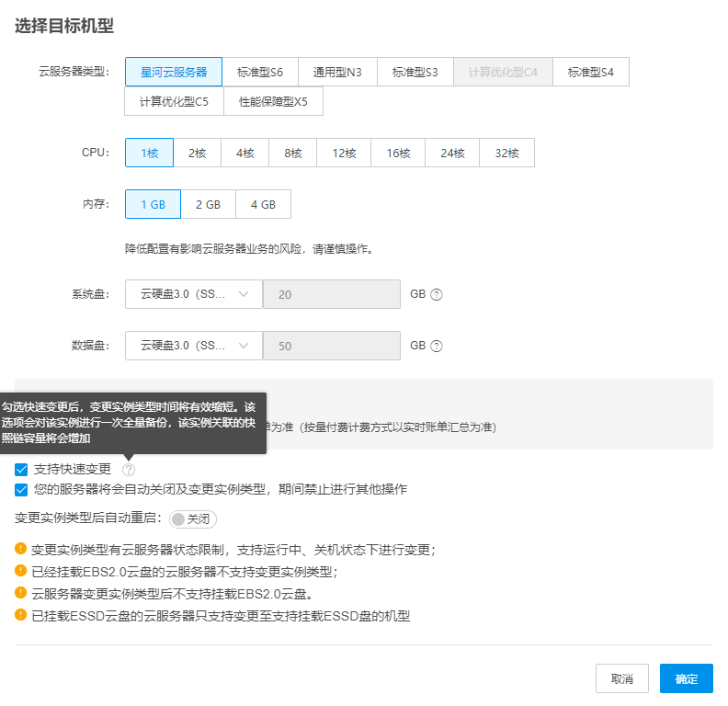
Task: Choose 计算优化型C5 server type
Action: [174, 101]
